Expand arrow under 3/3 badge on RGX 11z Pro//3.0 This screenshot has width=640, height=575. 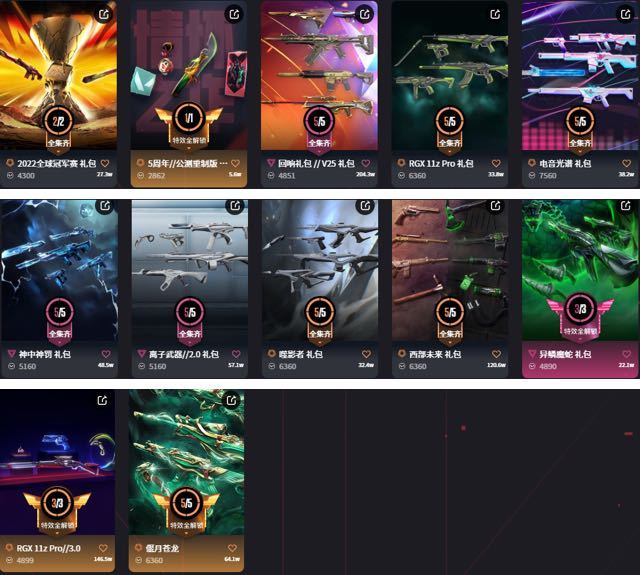pyautogui.click(x=57, y=533)
